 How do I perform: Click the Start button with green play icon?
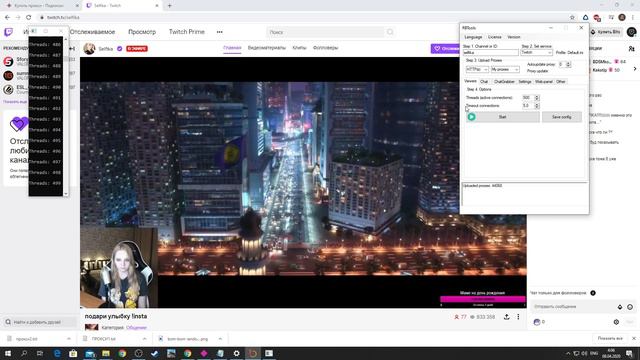pyautogui.click(x=502, y=117)
